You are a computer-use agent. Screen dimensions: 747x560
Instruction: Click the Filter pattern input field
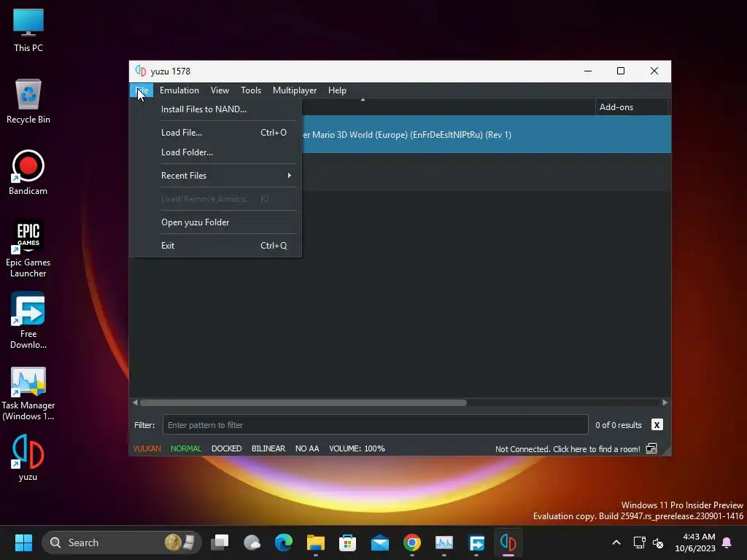click(x=376, y=425)
